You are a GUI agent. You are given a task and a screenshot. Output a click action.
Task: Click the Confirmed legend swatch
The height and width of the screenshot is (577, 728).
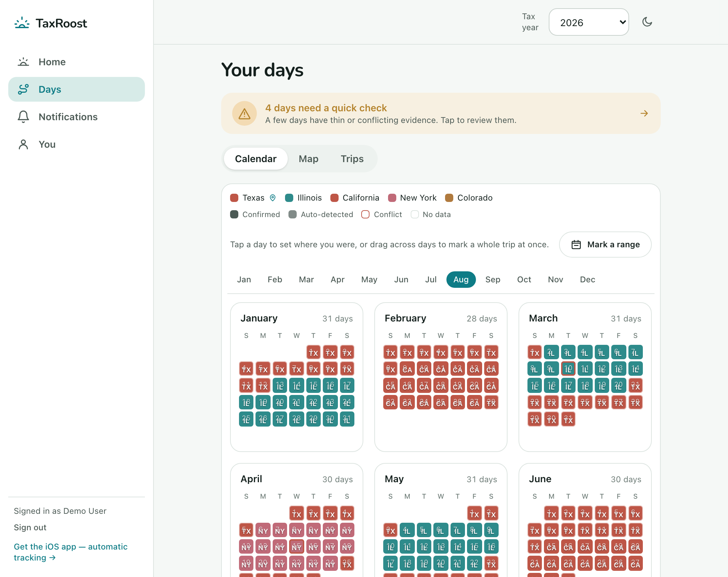tap(234, 214)
